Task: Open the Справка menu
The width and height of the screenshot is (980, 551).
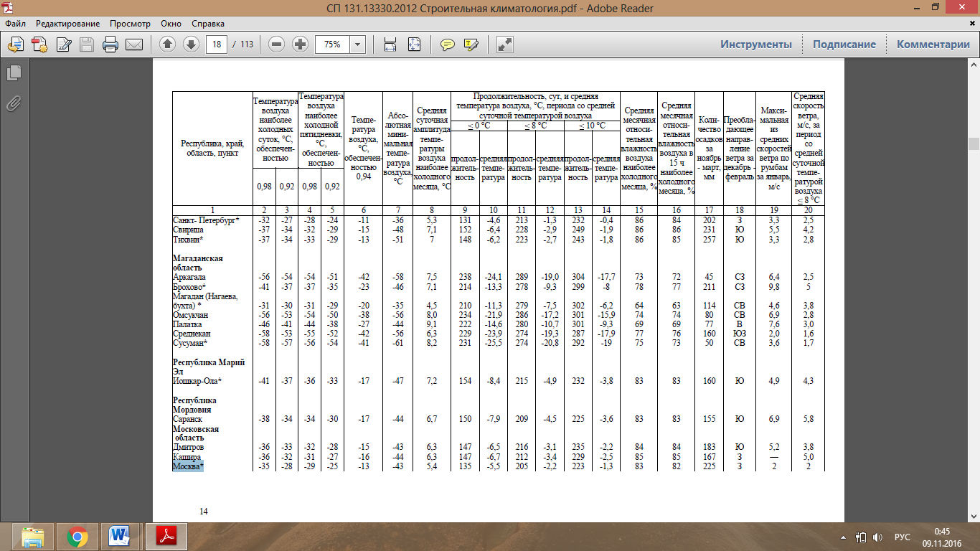Action: [209, 24]
